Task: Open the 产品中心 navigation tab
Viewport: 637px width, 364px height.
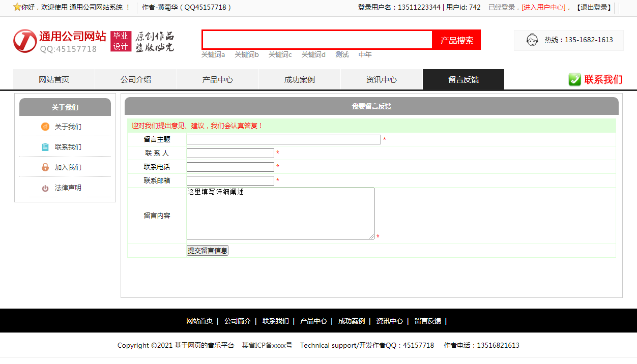Action: point(218,79)
